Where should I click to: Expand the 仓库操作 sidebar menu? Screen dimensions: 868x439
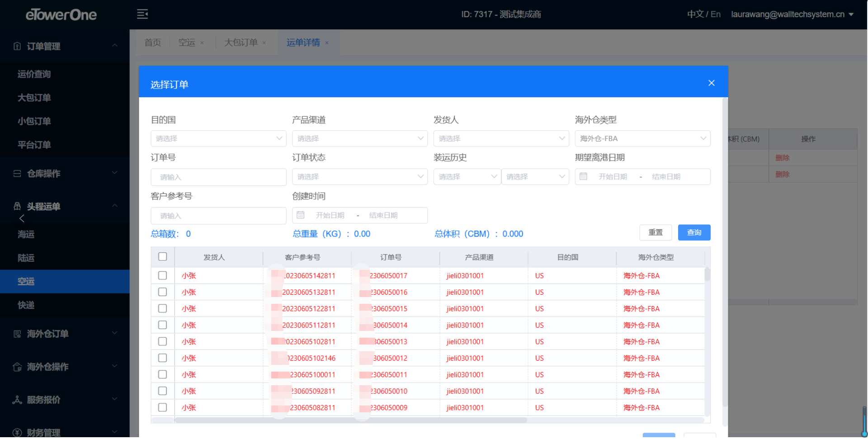(115, 173)
